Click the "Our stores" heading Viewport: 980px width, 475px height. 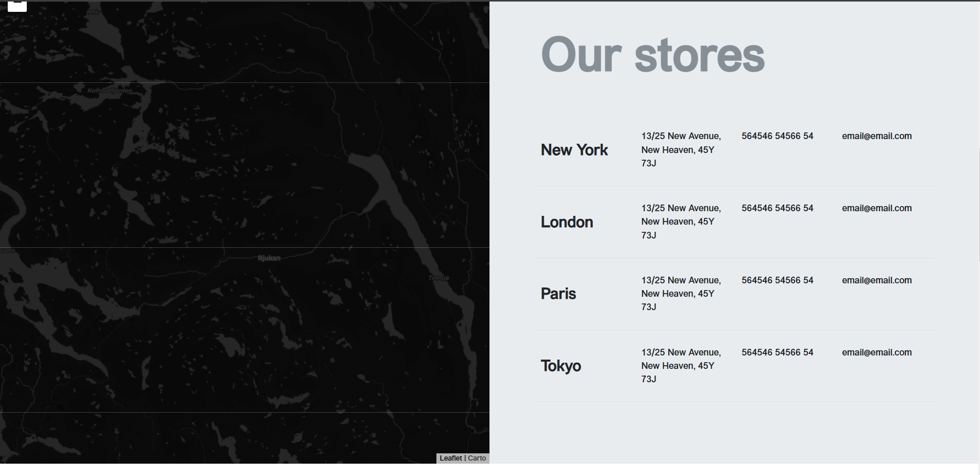point(652,55)
